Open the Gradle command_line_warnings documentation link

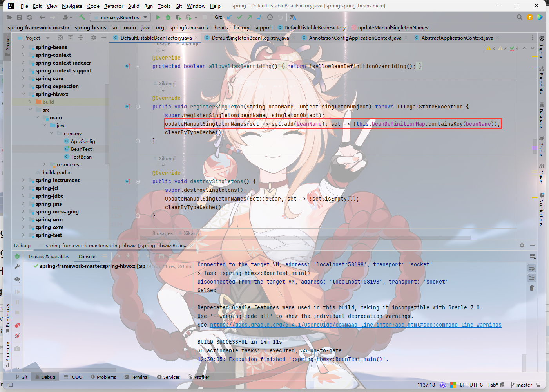coord(355,325)
